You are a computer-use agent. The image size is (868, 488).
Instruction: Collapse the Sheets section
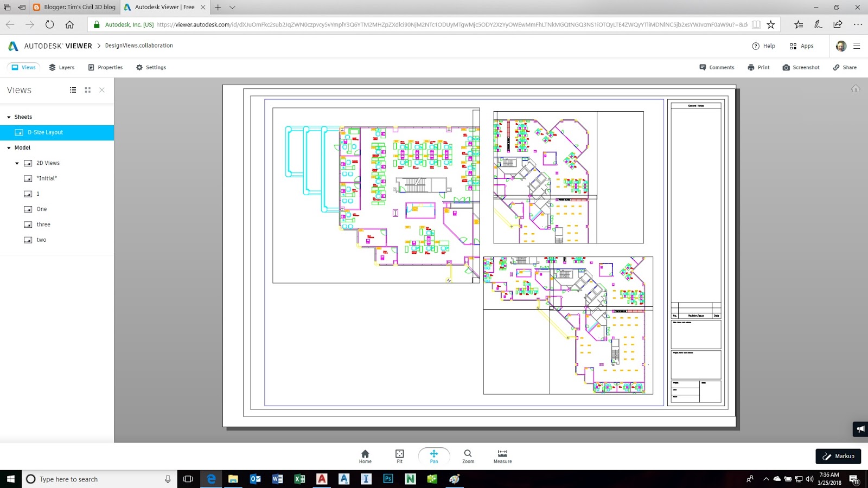[x=9, y=117]
